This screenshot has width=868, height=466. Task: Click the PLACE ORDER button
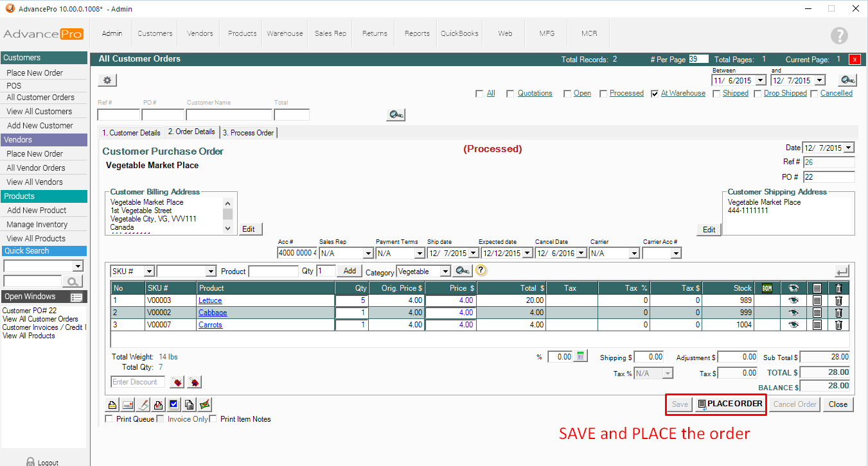[x=730, y=404]
